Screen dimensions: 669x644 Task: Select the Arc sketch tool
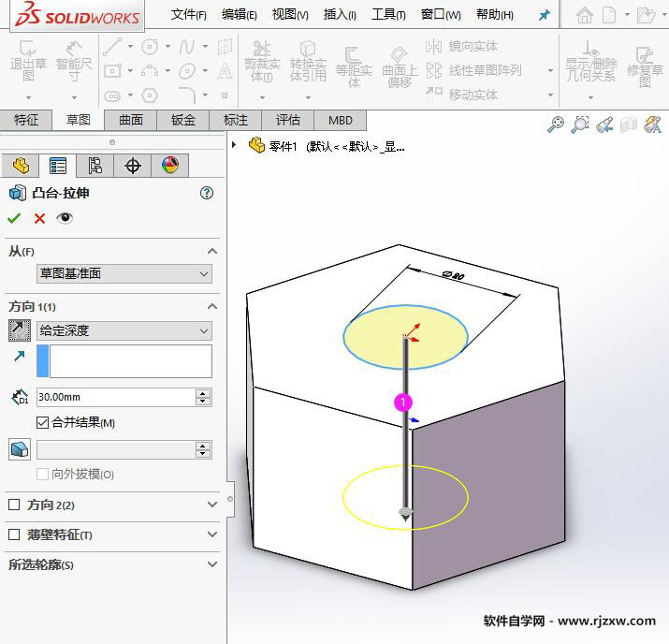click(150, 71)
